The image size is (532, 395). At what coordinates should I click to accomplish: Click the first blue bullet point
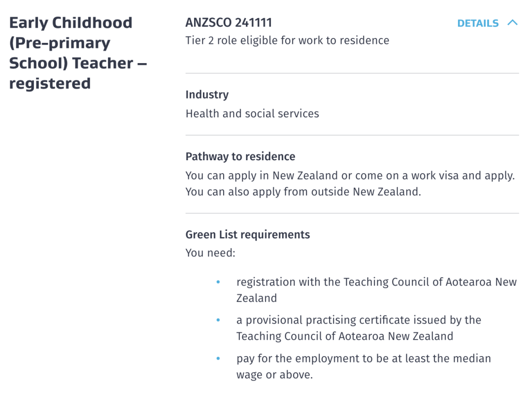pyautogui.click(x=218, y=282)
